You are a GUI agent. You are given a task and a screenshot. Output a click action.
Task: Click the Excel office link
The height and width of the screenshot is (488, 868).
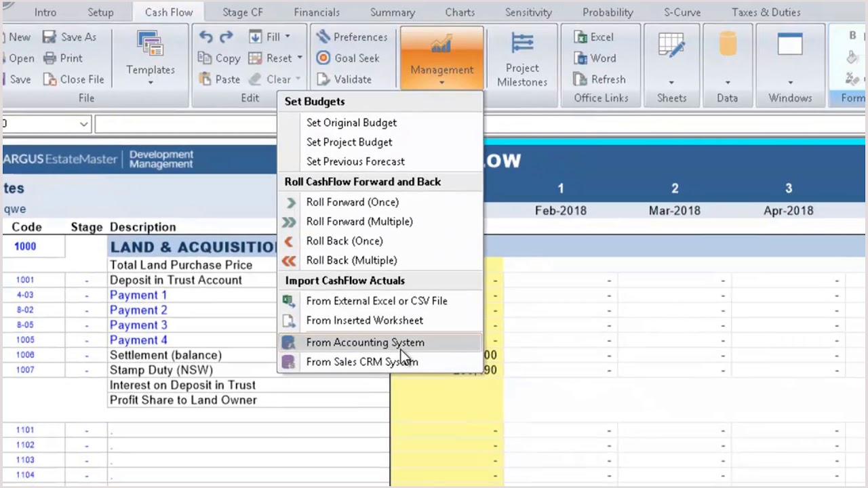click(x=593, y=37)
